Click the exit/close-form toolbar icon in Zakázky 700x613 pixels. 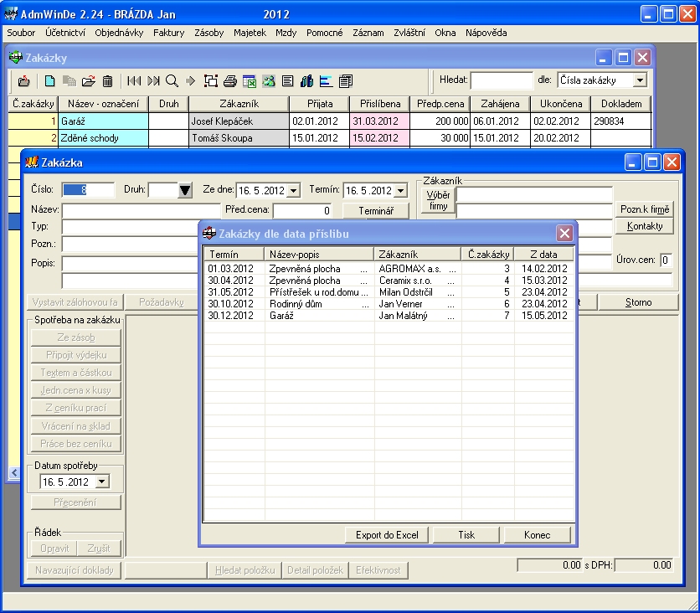[x=23, y=80]
